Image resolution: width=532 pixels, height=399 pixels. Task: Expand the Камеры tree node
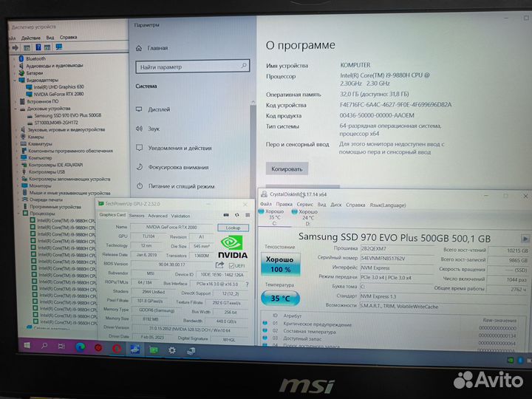pos(16,137)
